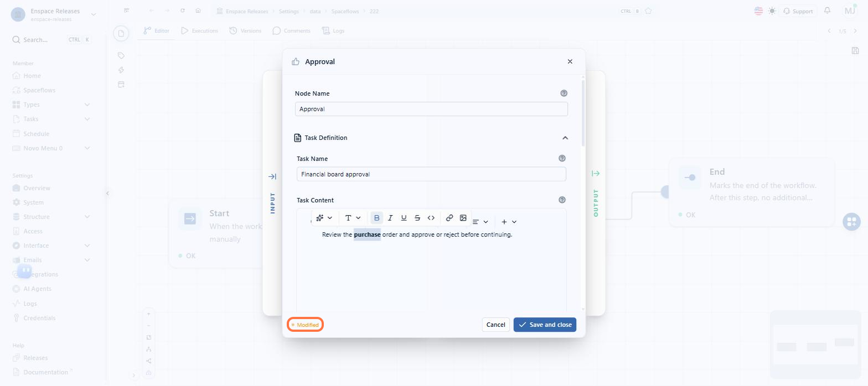Click the home icon in top bar
Screen dimensions: 868x386
coord(198,11)
